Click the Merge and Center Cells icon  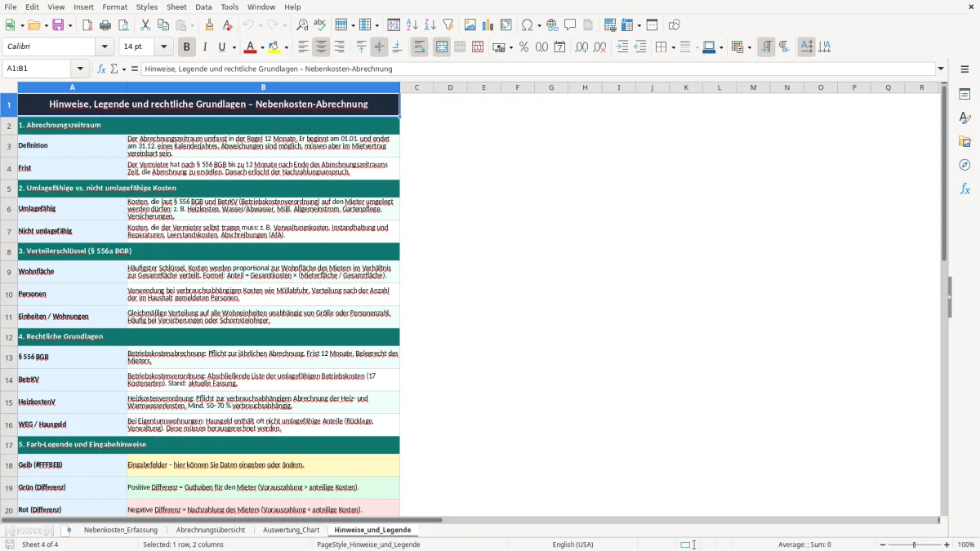[442, 47]
